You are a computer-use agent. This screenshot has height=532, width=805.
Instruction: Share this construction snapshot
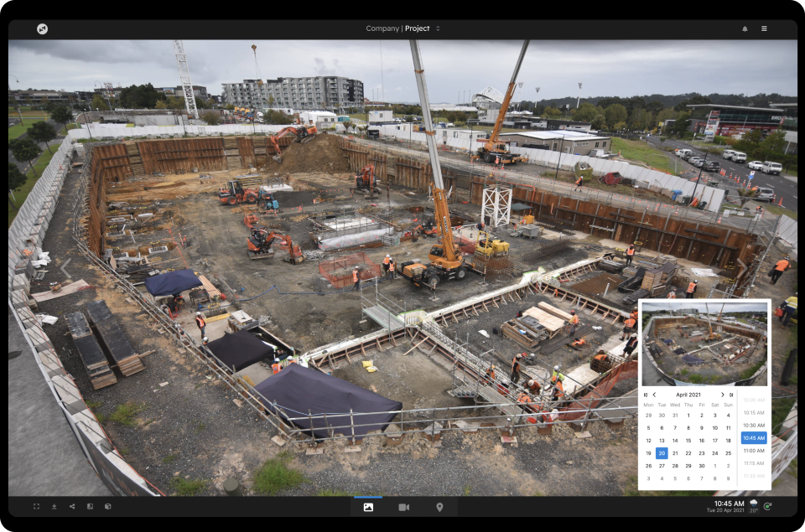(x=72, y=506)
